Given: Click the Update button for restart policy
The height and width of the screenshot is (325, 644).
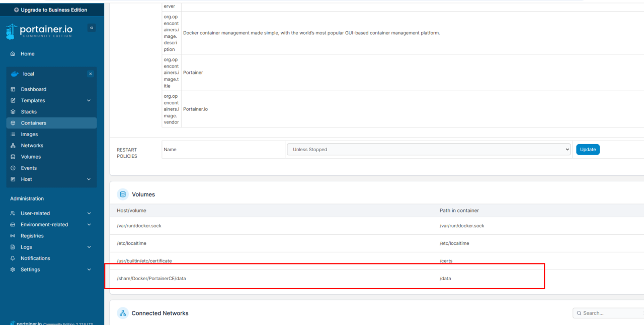Looking at the screenshot, I should tap(588, 150).
